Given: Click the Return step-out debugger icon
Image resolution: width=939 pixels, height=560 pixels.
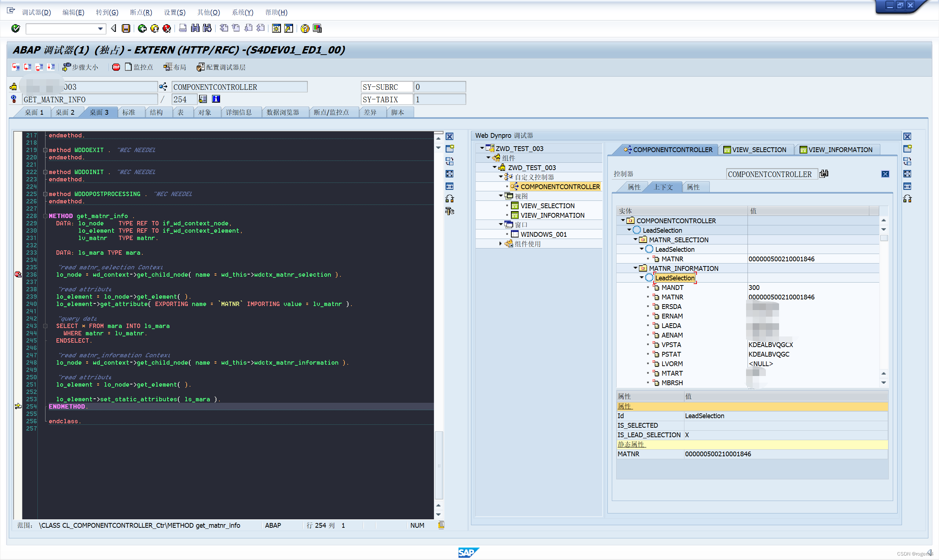Looking at the screenshot, I should click(x=39, y=67).
